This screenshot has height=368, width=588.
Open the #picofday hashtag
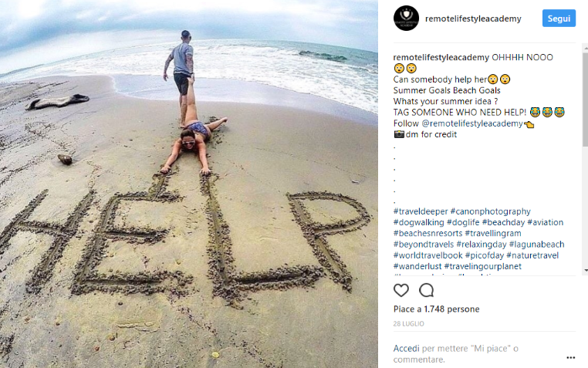point(484,255)
